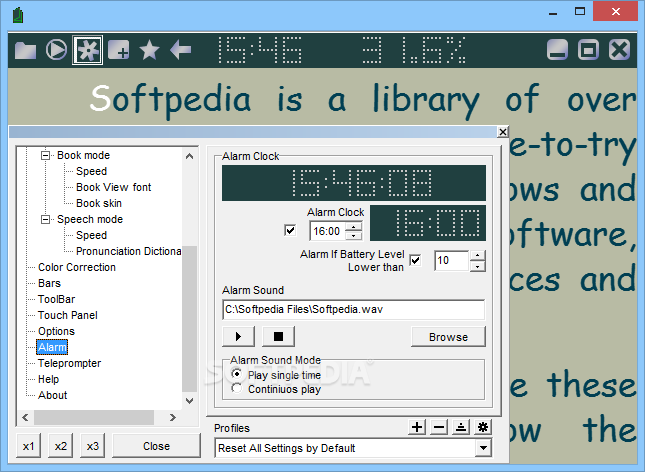
Task: Collapse the Speech mode tree node
Action: [x=45, y=219]
